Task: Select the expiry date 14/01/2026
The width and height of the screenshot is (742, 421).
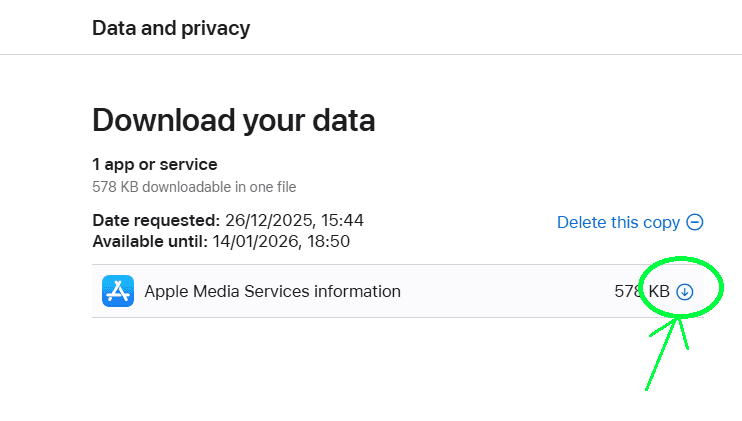Action: click(257, 241)
